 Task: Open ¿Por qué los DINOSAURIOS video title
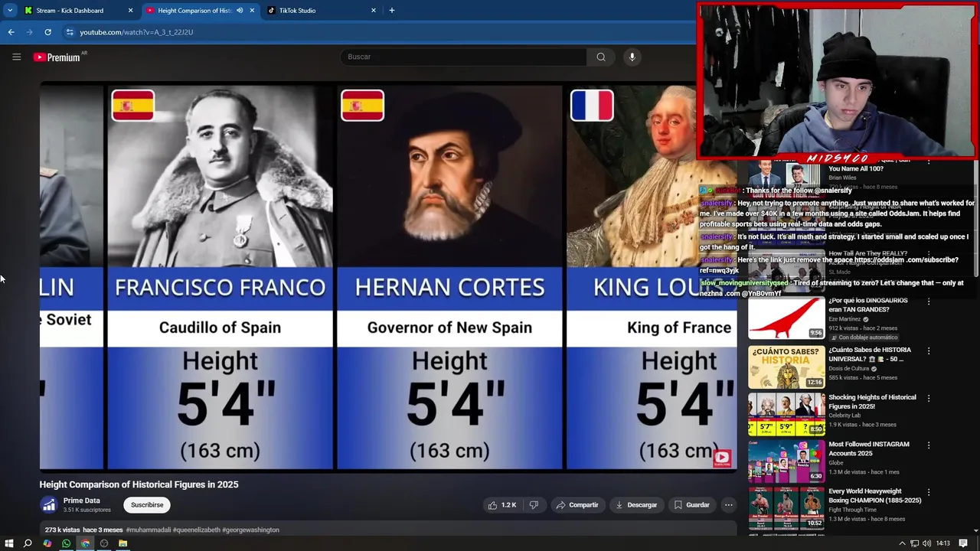(867, 305)
